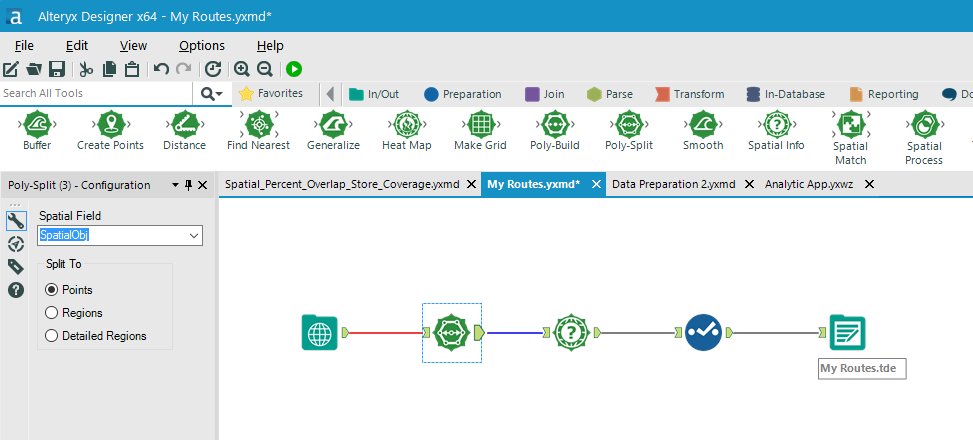Open the Parse tool category

pyautogui.click(x=610, y=94)
